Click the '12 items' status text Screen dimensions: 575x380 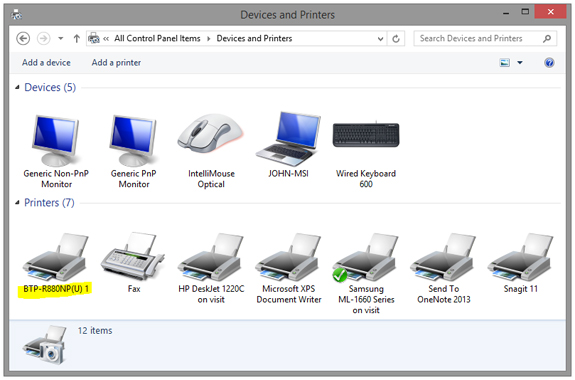95,330
